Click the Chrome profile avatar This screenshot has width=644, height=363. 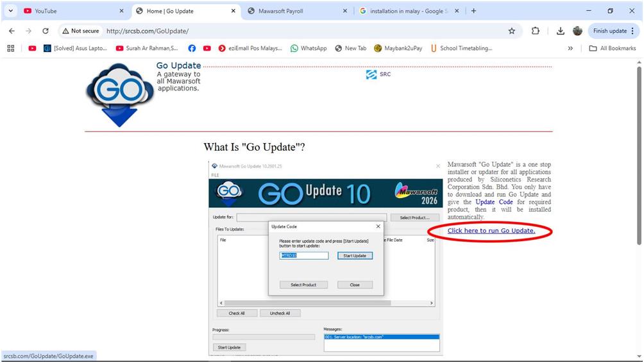[577, 31]
